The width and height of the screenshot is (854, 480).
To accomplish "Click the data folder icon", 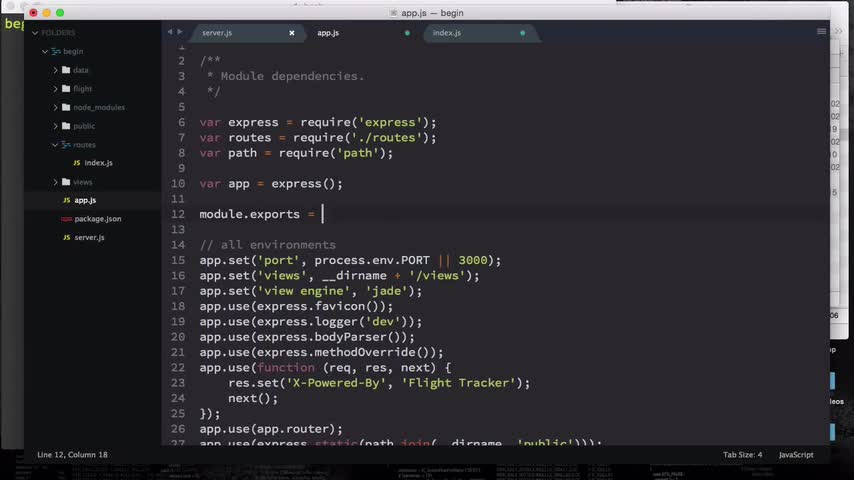I will (x=66, y=70).
